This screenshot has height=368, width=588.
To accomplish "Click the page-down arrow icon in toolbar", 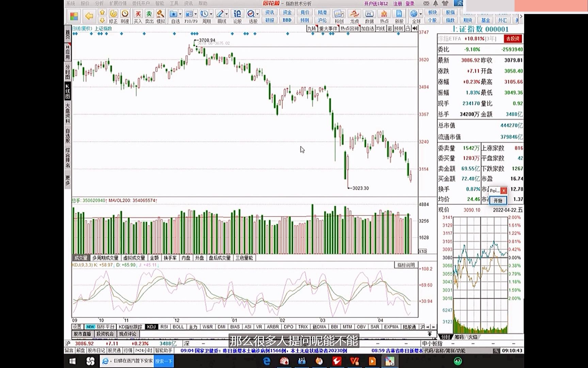I will [x=102, y=20].
